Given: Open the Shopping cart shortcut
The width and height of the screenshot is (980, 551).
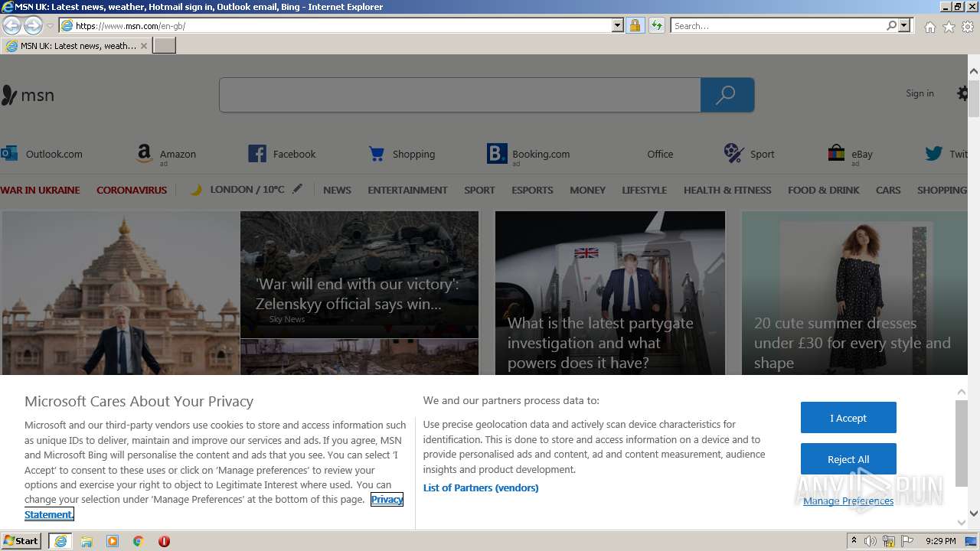Looking at the screenshot, I should click(377, 154).
